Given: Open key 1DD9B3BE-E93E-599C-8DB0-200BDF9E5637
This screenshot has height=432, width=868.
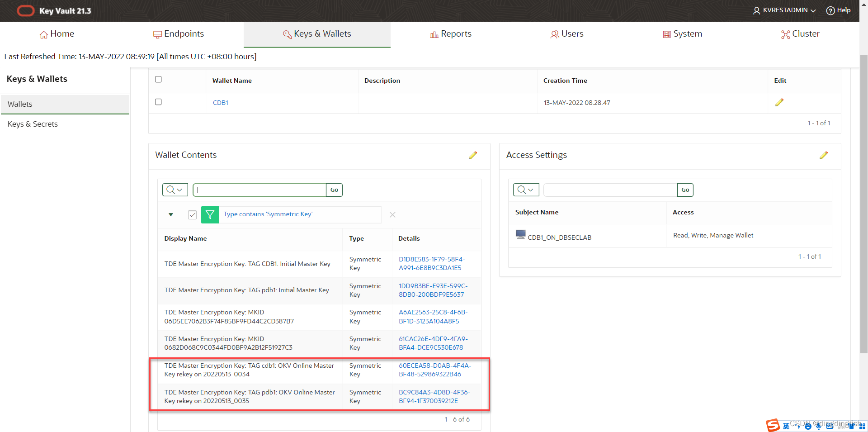Looking at the screenshot, I should (x=433, y=290).
